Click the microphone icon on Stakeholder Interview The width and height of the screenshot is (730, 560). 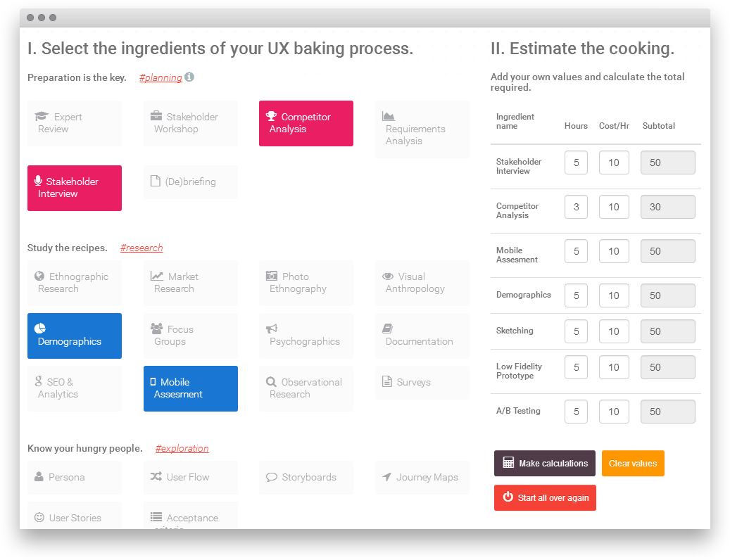[x=38, y=182]
